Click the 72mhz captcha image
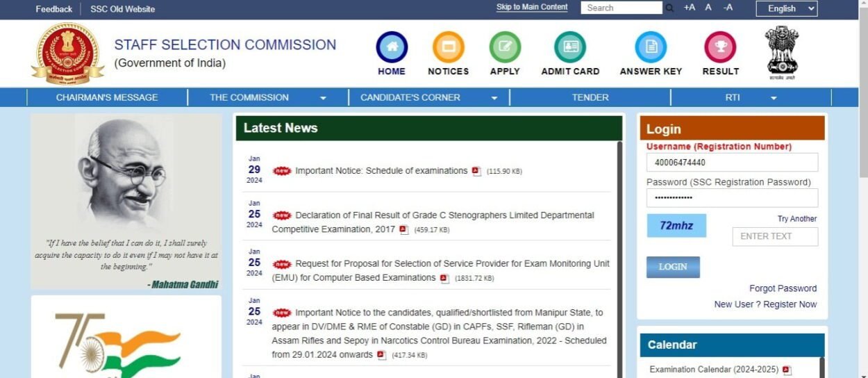This screenshot has width=868, height=378. 676,226
